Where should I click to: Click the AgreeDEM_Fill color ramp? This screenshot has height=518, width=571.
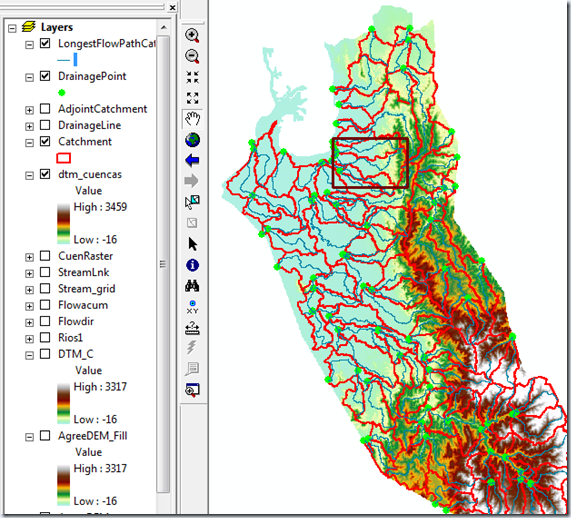(64, 485)
